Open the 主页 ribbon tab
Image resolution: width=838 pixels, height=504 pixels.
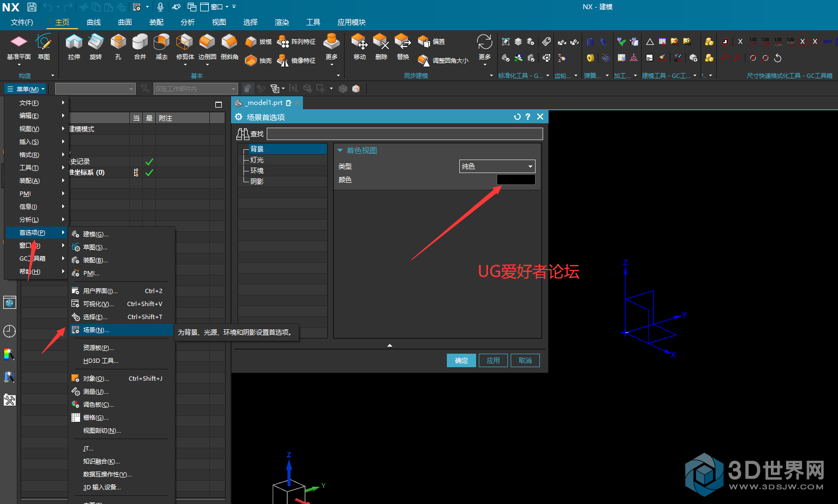(x=62, y=22)
